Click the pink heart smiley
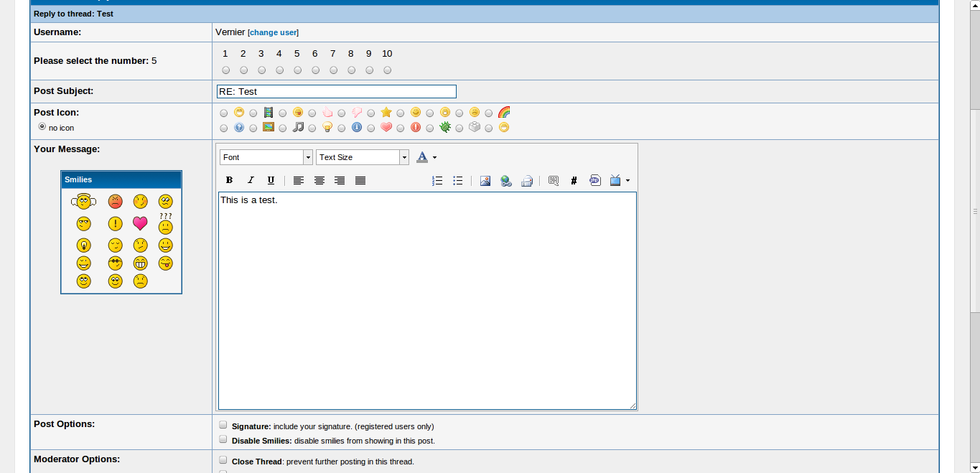This screenshot has height=473, width=980. pos(140,223)
